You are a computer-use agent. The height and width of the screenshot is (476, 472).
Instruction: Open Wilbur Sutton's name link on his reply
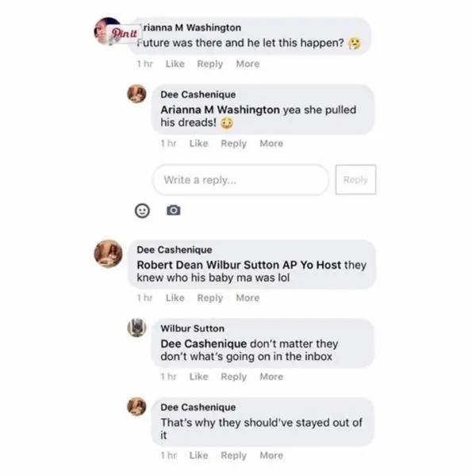[x=193, y=328]
